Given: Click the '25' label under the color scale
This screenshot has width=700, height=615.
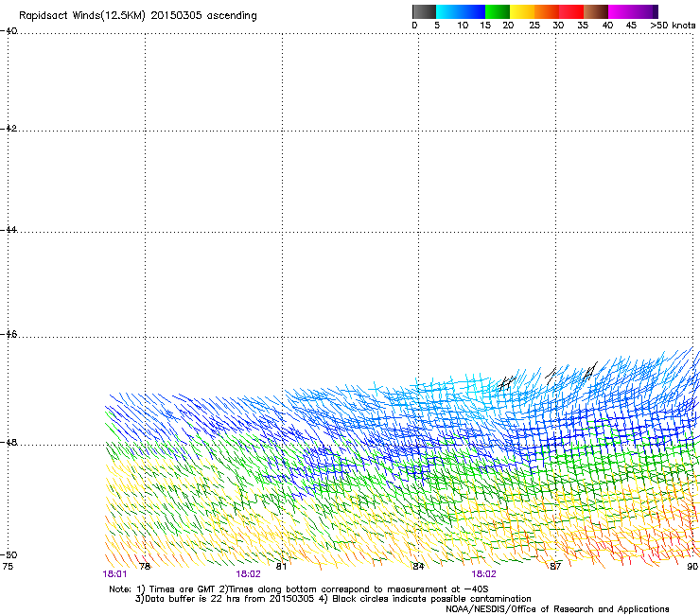Looking at the screenshot, I should pos(534,26).
